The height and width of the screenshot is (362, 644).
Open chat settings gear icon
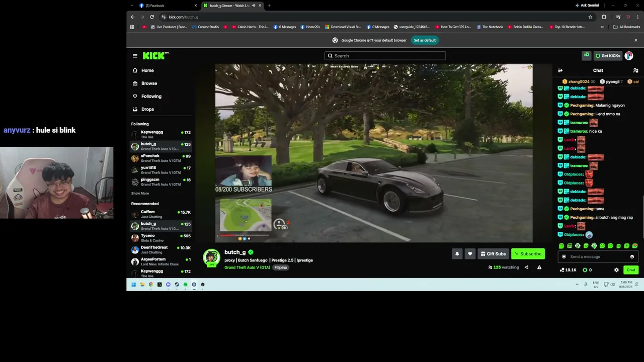pyautogui.click(x=616, y=270)
